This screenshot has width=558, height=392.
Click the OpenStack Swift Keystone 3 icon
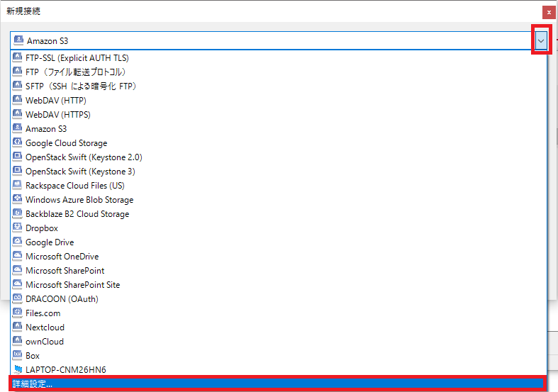17,171
